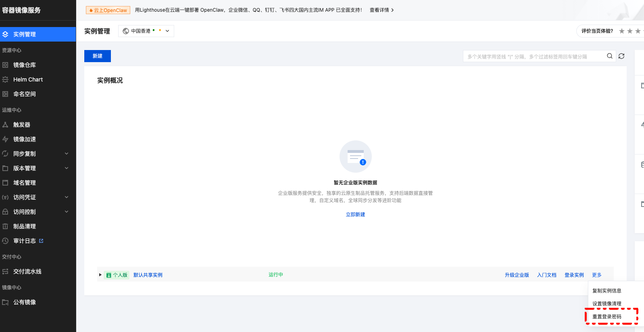Click the 镜像加速 lightning icon
The width and height of the screenshot is (644, 332).
pos(5,139)
